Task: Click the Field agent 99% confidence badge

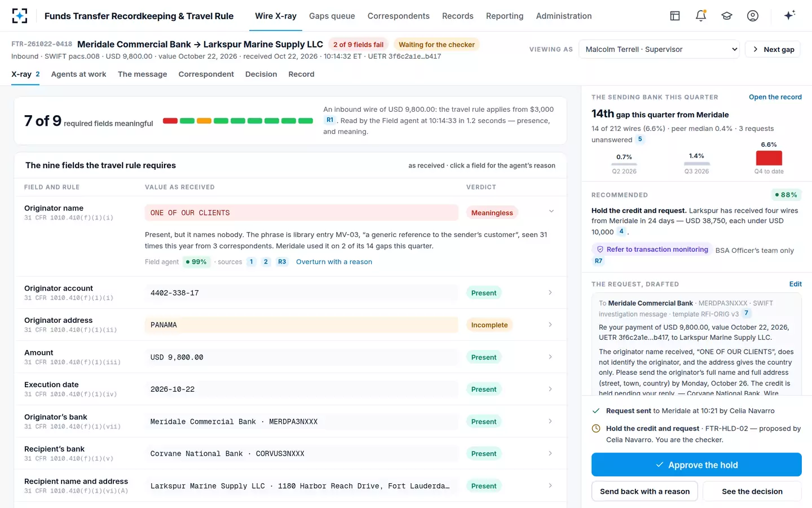Action: (x=196, y=262)
